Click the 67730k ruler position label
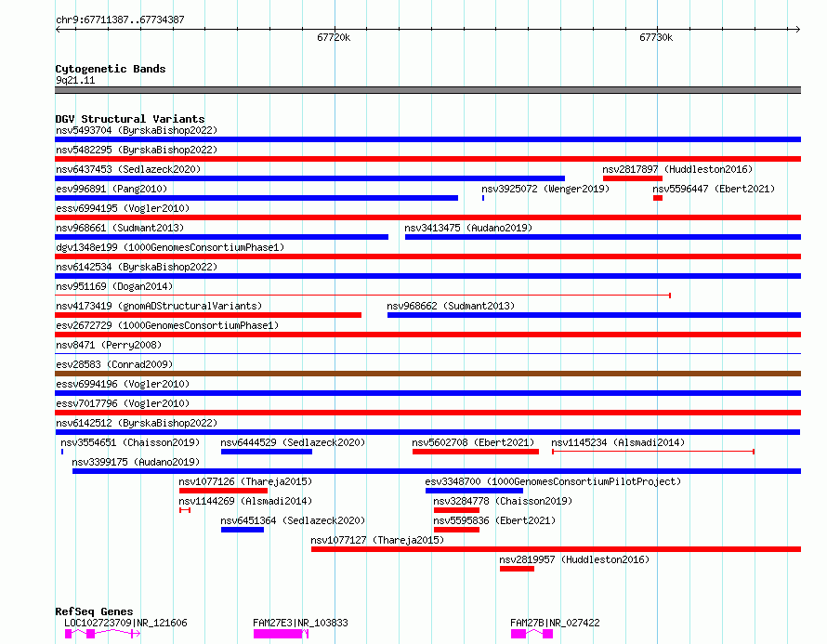The image size is (827, 644). [656, 37]
